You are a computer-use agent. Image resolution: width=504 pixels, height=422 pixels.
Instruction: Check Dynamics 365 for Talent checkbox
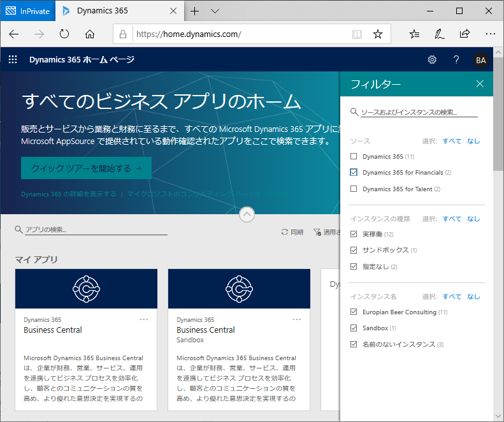pos(354,189)
